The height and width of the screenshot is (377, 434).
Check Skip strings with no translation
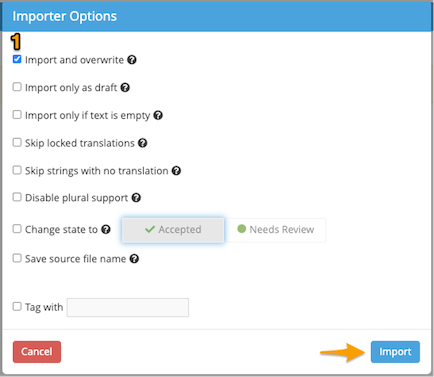(x=17, y=170)
